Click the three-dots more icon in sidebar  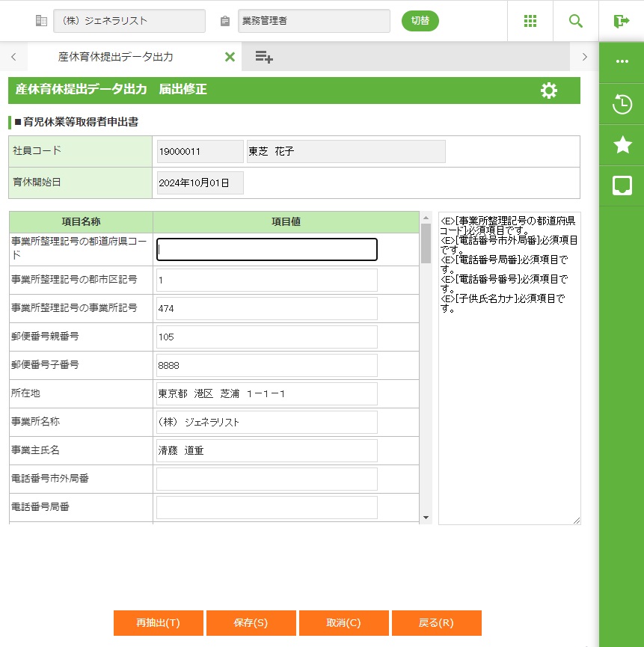pos(622,61)
